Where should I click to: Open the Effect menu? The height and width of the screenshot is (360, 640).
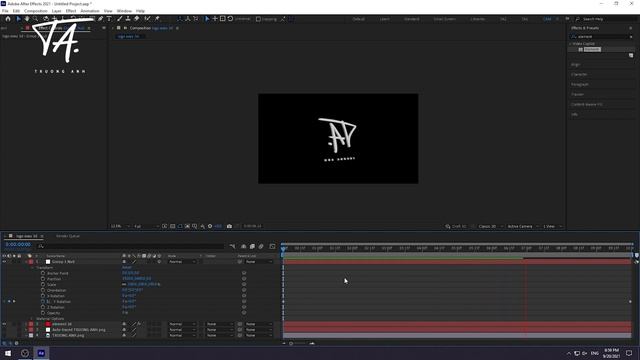(71, 11)
